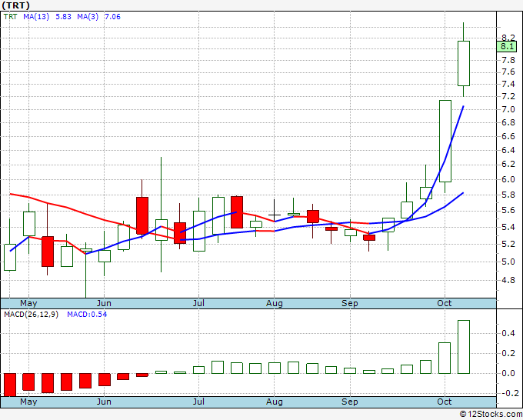
Task: Click the green 8.1 current price tag
Action: coord(507,46)
